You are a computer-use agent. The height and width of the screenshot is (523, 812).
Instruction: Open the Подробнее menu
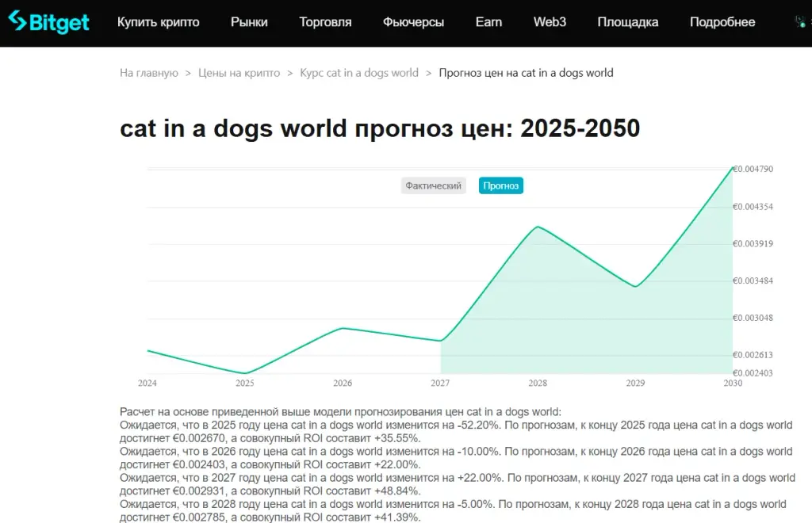(x=722, y=22)
